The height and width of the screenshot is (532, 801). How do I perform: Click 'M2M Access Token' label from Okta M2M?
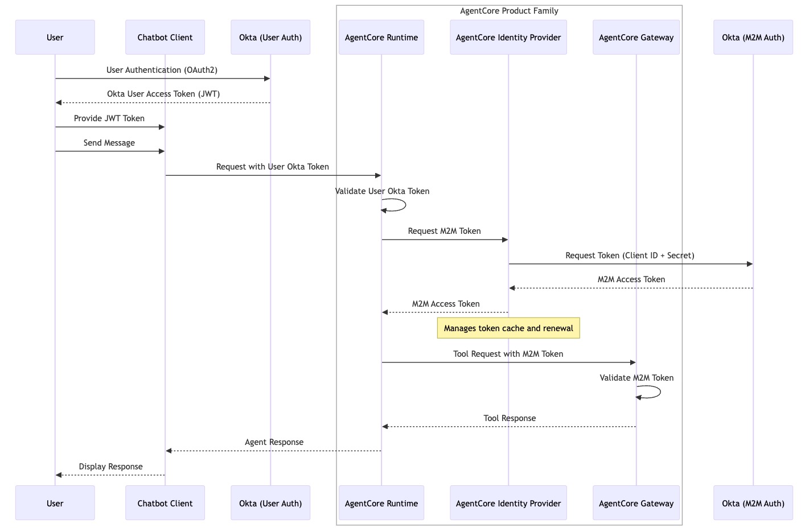631,279
